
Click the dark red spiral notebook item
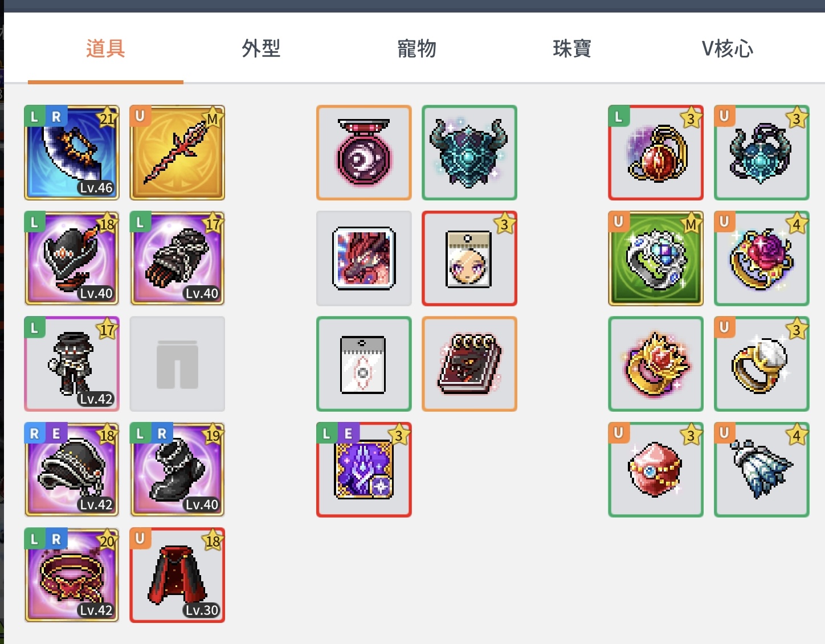[x=469, y=364]
